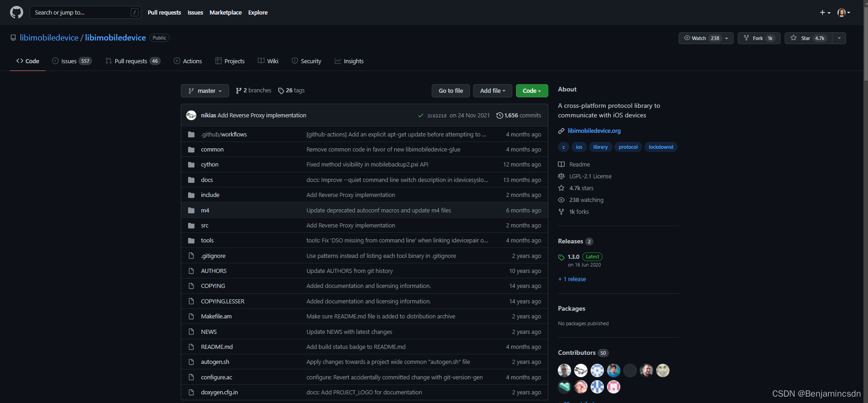The height and width of the screenshot is (403, 868).
Task: Expand the Watch notifications dropdown arrow
Action: [x=727, y=38]
